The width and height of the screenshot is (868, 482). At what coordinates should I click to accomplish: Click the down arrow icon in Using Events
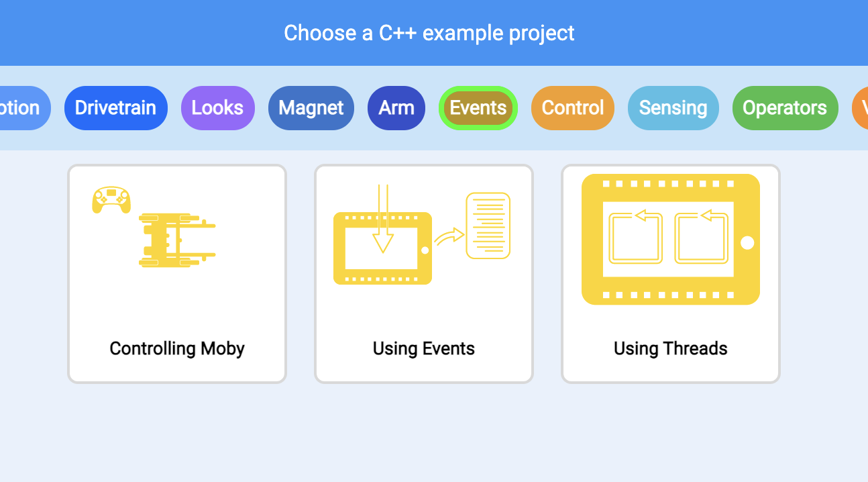click(x=383, y=218)
